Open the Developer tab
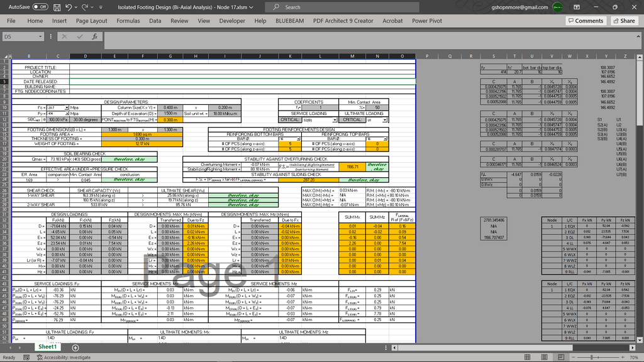The height and width of the screenshot is (362, 644). pyautogui.click(x=232, y=21)
